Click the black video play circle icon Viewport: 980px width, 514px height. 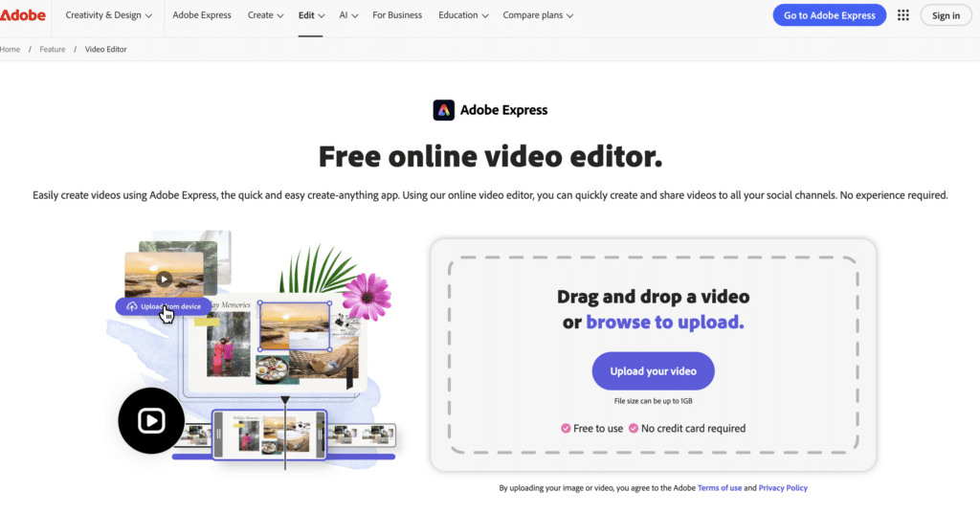(x=151, y=421)
